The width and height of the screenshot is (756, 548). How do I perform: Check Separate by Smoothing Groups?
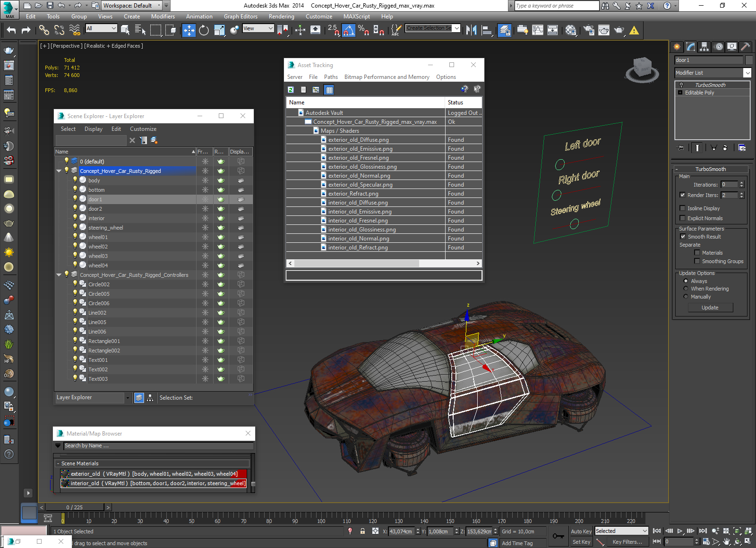697,261
